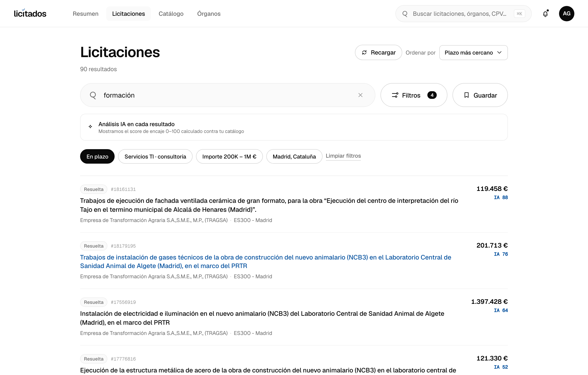Click the magnifier icon in the top search bar
The width and height of the screenshot is (588, 375).
point(405,14)
